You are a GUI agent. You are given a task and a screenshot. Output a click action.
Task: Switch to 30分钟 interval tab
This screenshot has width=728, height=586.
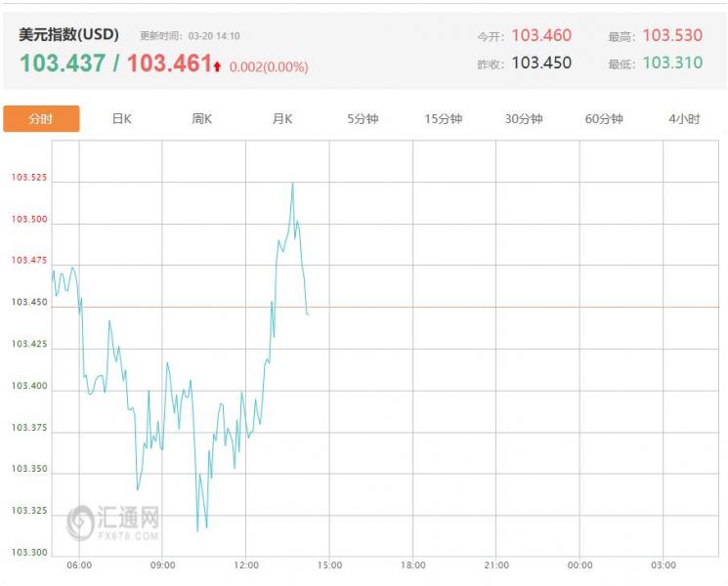point(524,119)
